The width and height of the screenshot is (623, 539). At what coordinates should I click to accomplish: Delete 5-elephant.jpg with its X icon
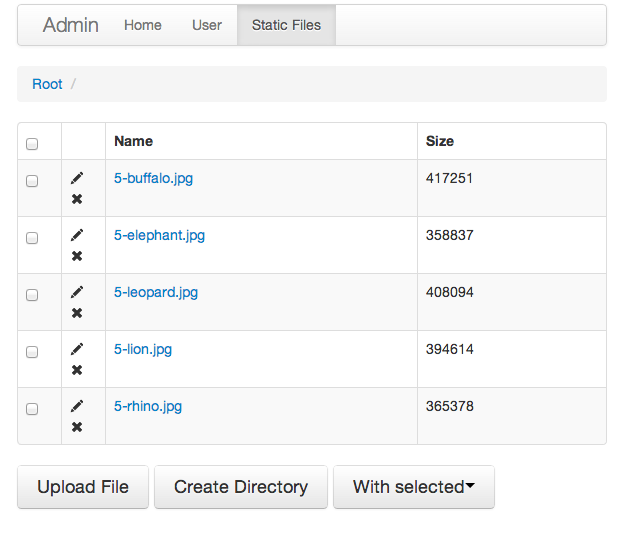[x=77, y=256]
